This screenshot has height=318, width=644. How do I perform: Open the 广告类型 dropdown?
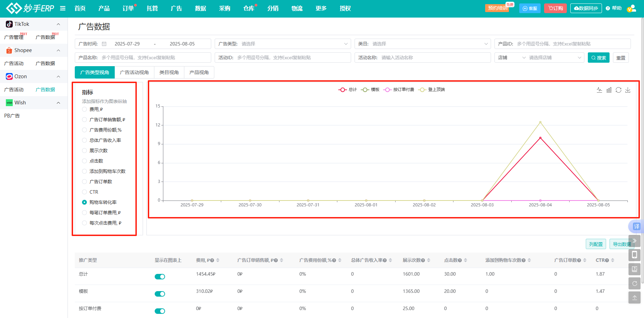283,44
